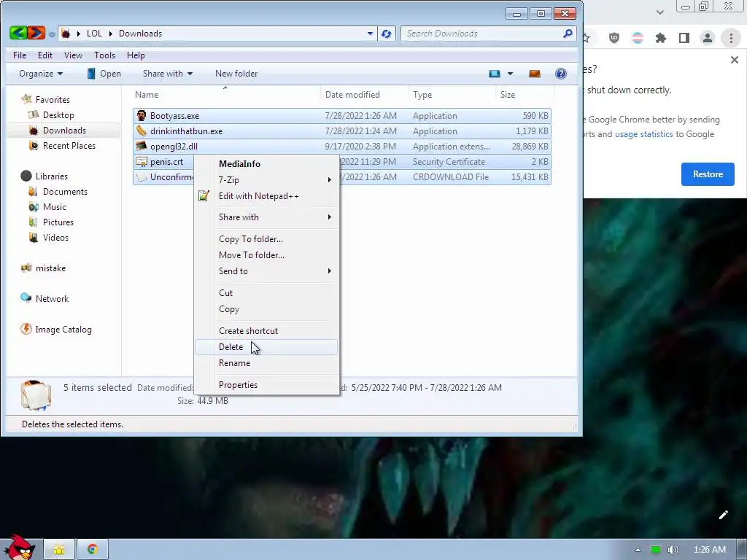Click the Chrome extensions puzzle icon

[661, 38]
